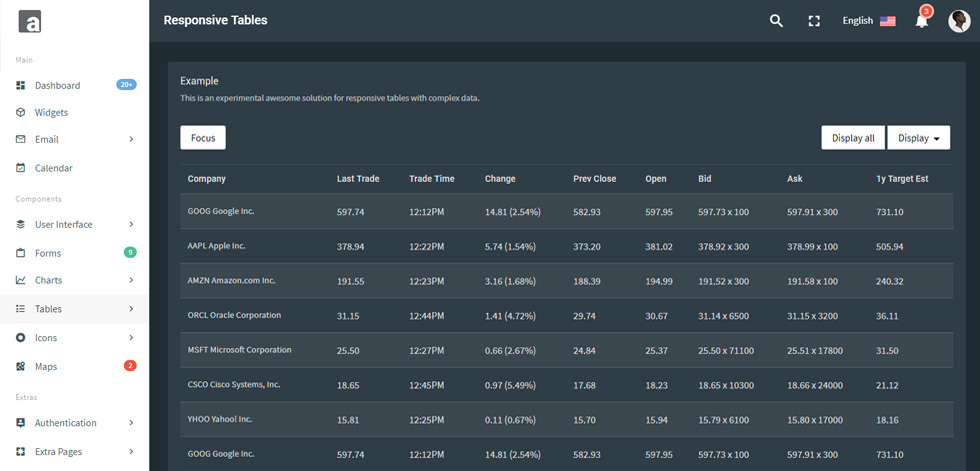Click the 20+ badge beside Dashboard

(126, 85)
